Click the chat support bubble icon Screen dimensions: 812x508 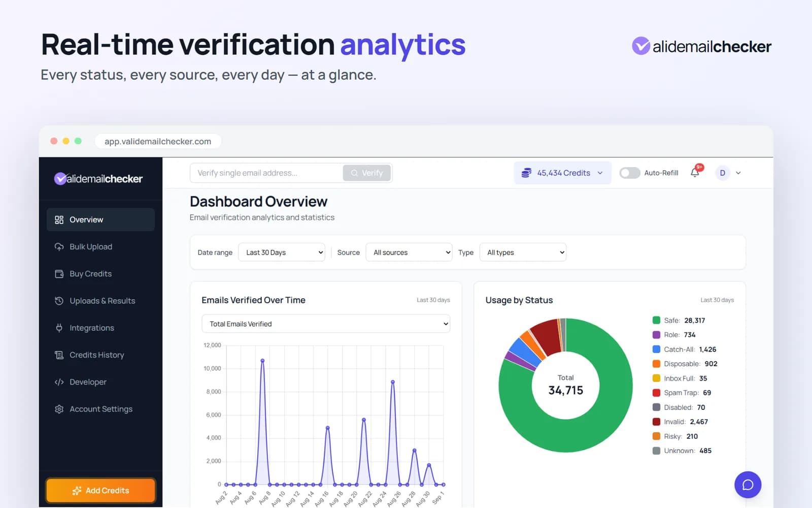point(748,485)
